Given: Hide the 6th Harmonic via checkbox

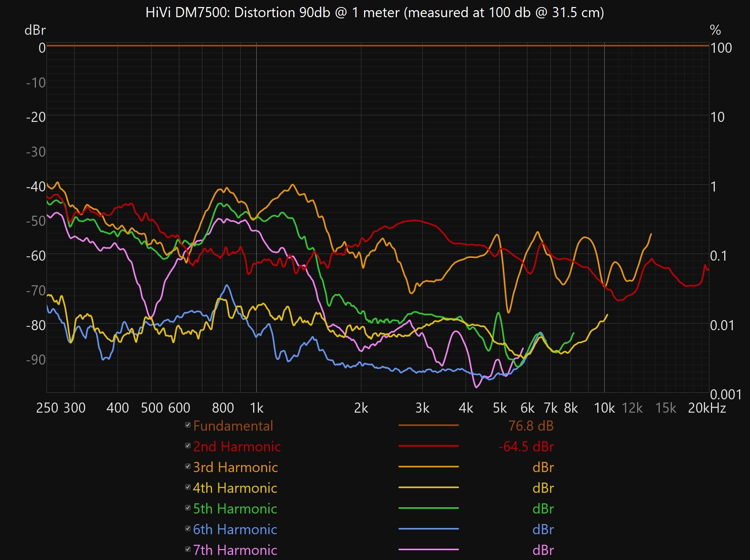Looking at the screenshot, I should pyautogui.click(x=188, y=528).
